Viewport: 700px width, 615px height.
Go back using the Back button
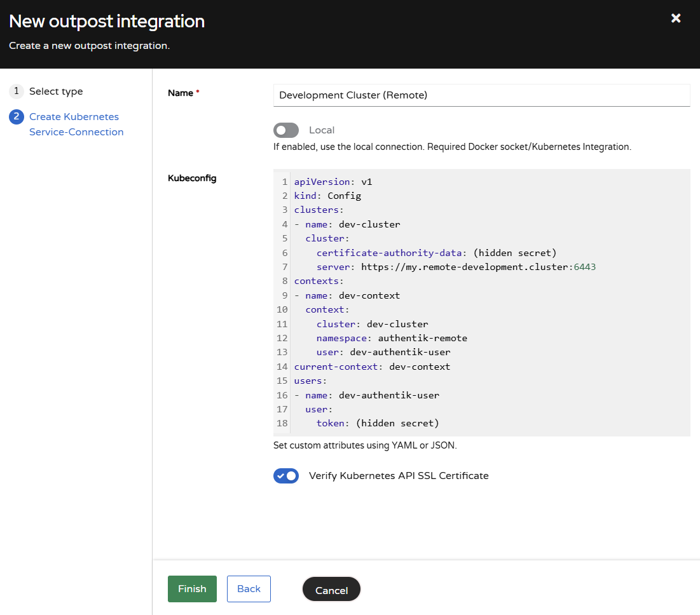click(x=249, y=589)
